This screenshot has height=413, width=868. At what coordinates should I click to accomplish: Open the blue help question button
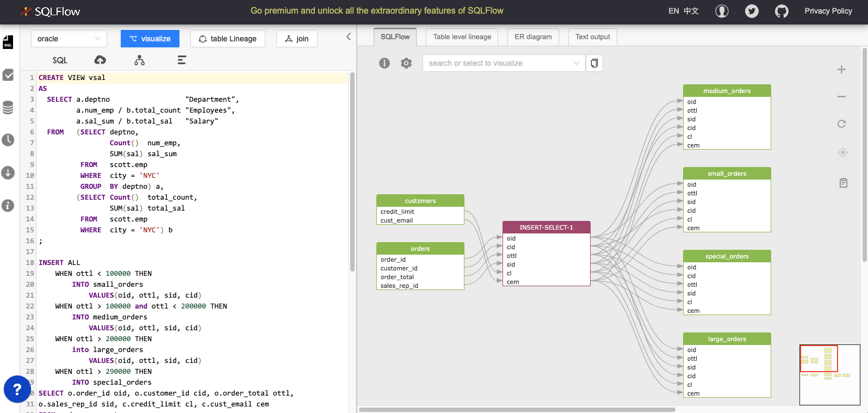pyautogui.click(x=17, y=389)
